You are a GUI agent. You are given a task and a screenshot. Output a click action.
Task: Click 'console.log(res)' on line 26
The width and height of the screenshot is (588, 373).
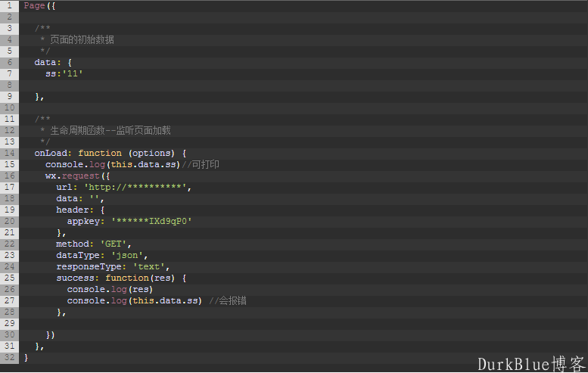[110, 290]
